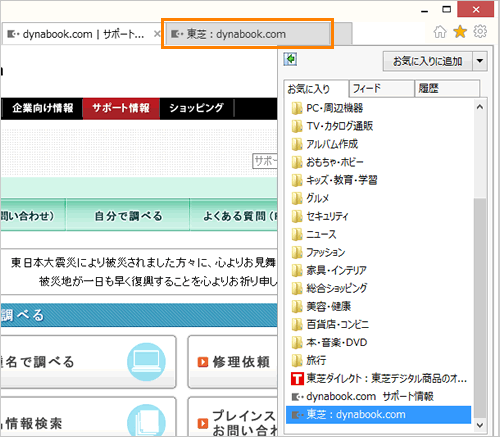Open a new blank browser tab
The width and height of the screenshot is (500, 437).
[342, 34]
